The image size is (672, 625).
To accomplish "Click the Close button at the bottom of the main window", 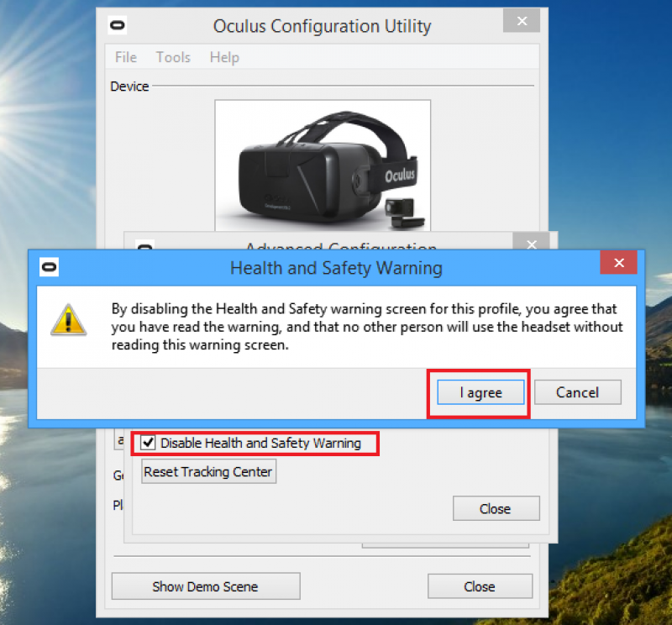I will pyautogui.click(x=480, y=586).
